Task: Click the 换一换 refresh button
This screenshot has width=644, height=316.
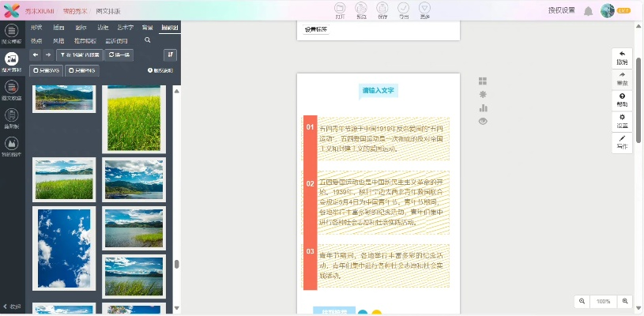Action: pyautogui.click(x=120, y=55)
